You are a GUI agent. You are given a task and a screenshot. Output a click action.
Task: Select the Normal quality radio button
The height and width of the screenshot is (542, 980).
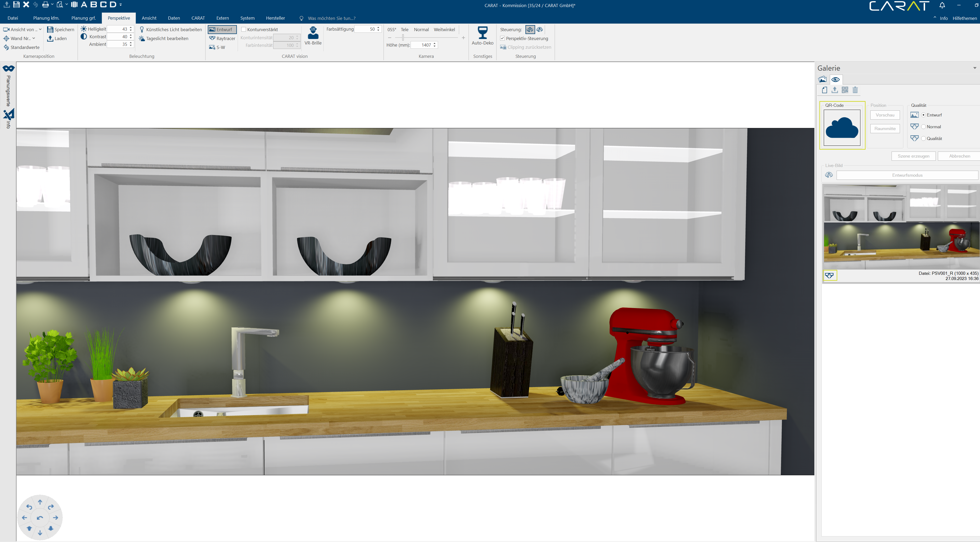[923, 127]
